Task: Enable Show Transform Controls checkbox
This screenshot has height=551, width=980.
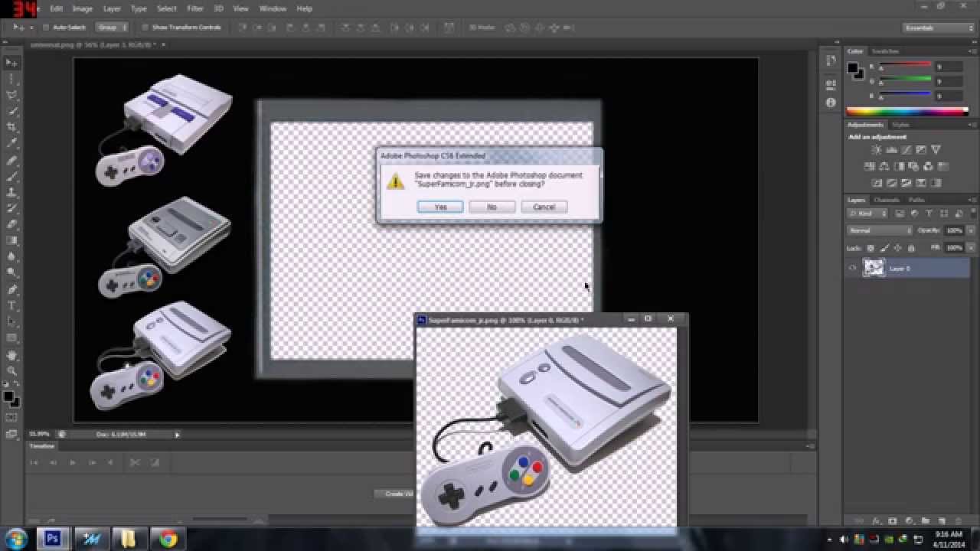Action: [145, 28]
